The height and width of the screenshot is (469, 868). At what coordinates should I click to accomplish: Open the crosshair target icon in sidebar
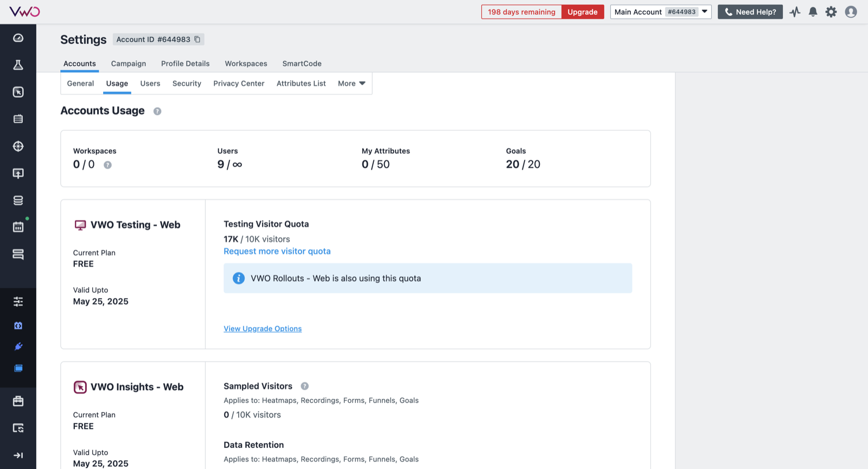(18, 146)
